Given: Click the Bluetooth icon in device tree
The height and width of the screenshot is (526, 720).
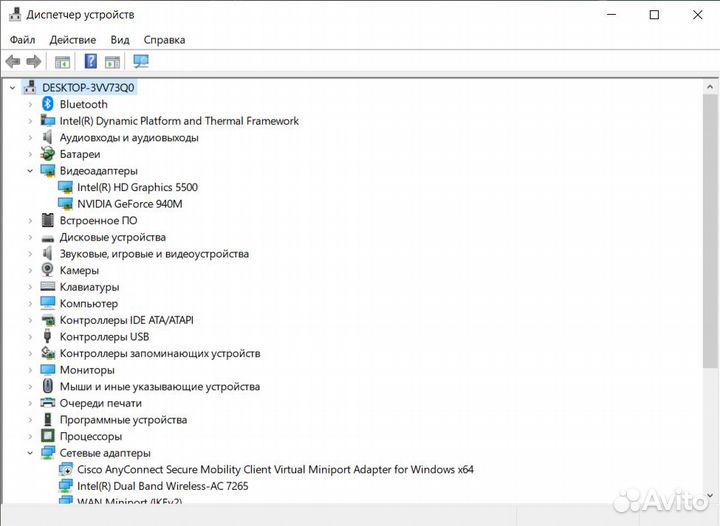Looking at the screenshot, I should pyautogui.click(x=47, y=104).
